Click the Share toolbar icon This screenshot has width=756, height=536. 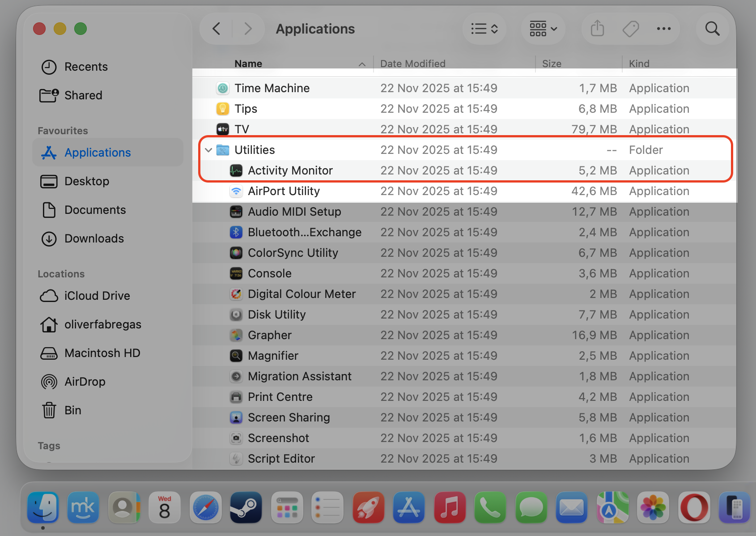point(597,29)
